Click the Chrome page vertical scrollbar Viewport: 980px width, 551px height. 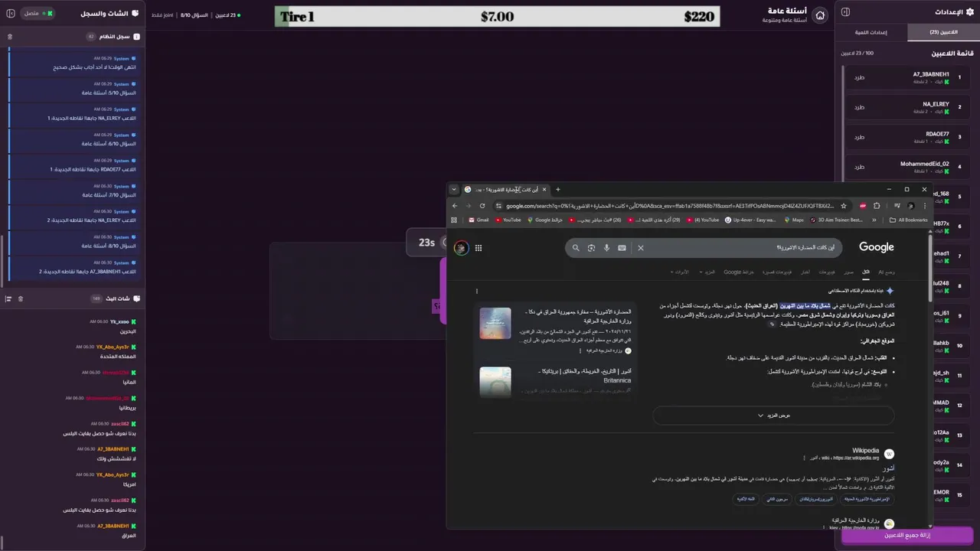click(x=931, y=268)
